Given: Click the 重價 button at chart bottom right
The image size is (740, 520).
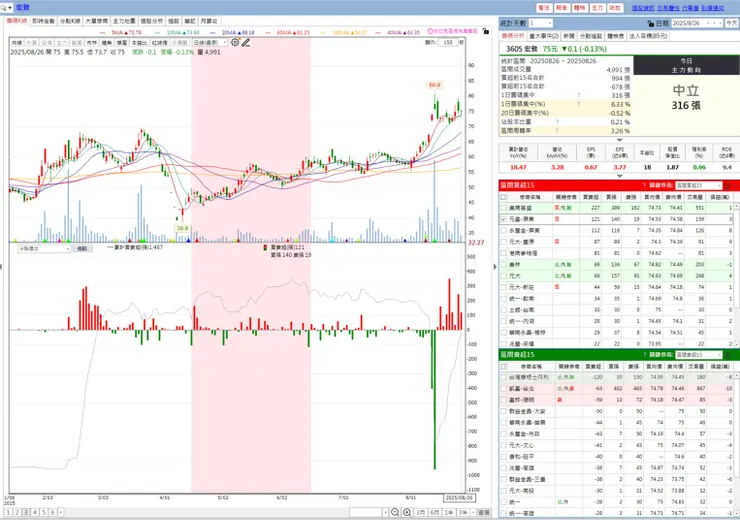Looking at the screenshot, I should [x=484, y=512].
